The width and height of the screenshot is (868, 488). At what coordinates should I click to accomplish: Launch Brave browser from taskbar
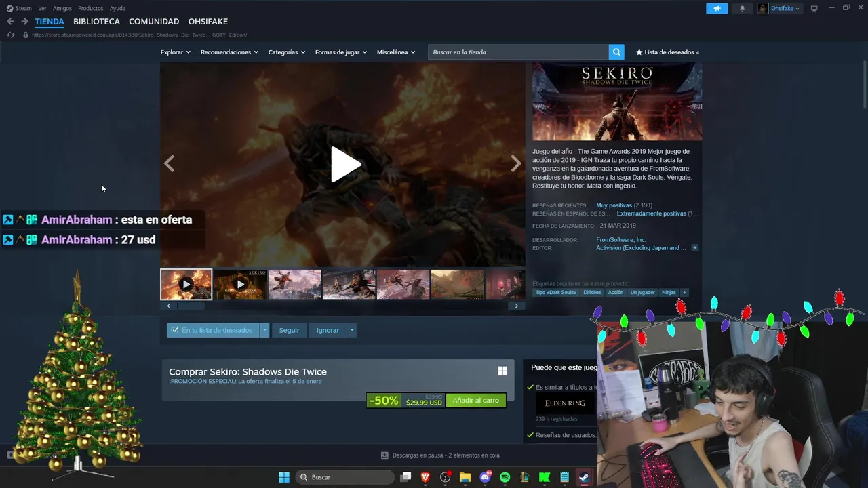point(425,477)
